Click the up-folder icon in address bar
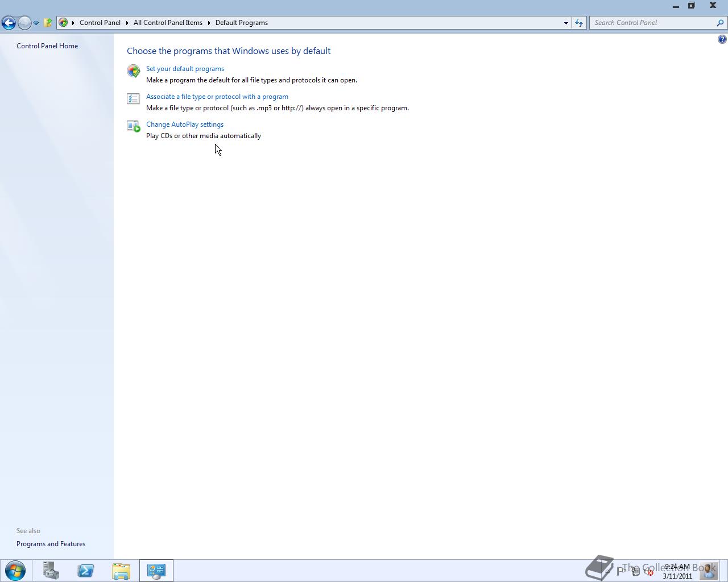 click(x=48, y=23)
